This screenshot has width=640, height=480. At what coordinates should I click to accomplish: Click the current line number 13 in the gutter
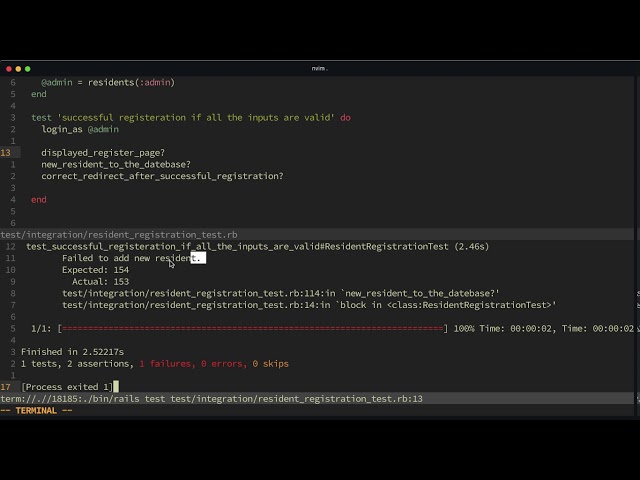point(6,153)
